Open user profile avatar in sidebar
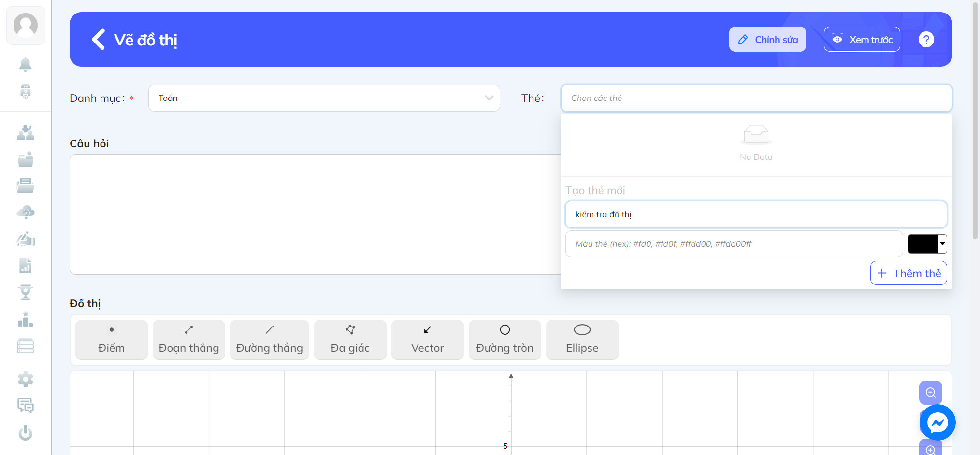 pyautogui.click(x=26, y=25)
